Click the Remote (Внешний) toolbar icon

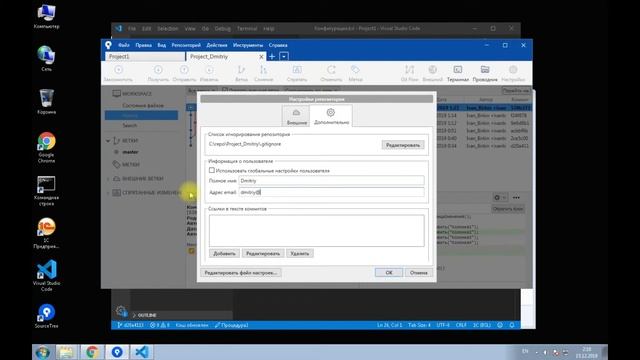(x=432, y=73)
